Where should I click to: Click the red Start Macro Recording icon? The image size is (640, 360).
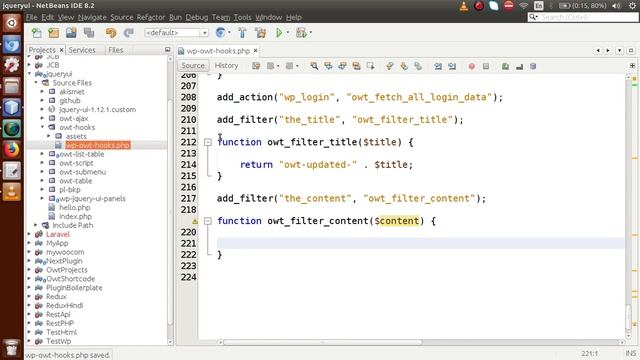click(471, 66)
